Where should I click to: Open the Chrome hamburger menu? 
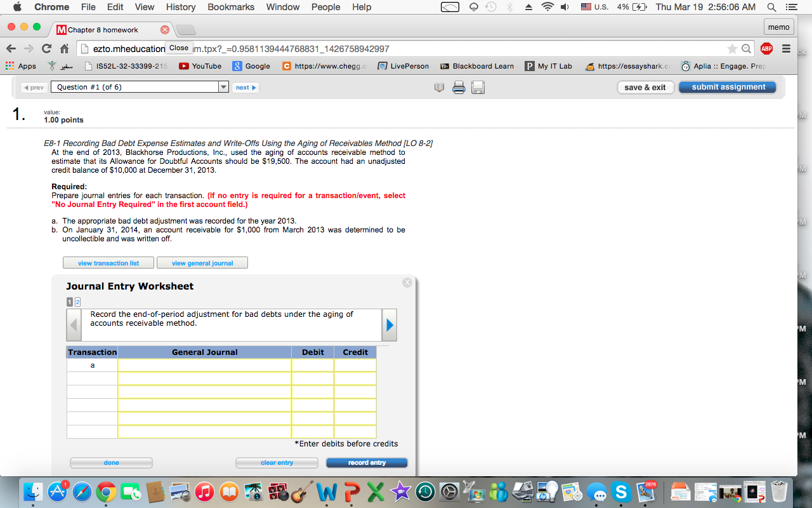pos(786,49)
